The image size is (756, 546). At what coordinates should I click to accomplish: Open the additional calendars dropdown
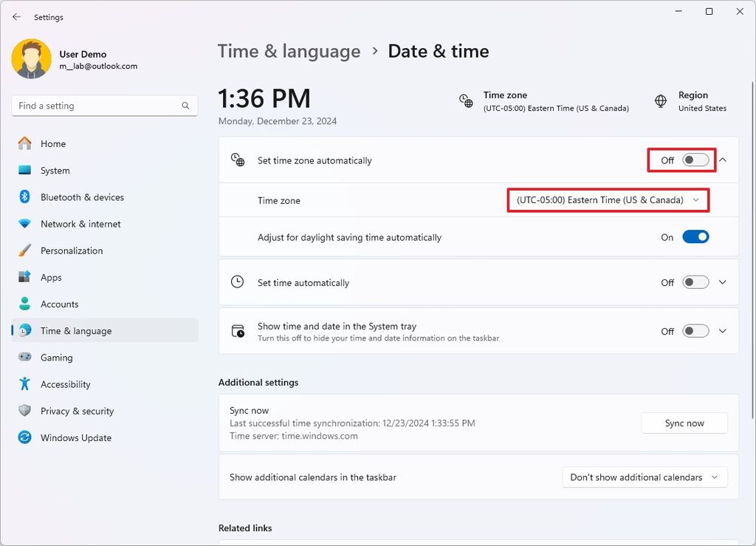tap(643, 477)
